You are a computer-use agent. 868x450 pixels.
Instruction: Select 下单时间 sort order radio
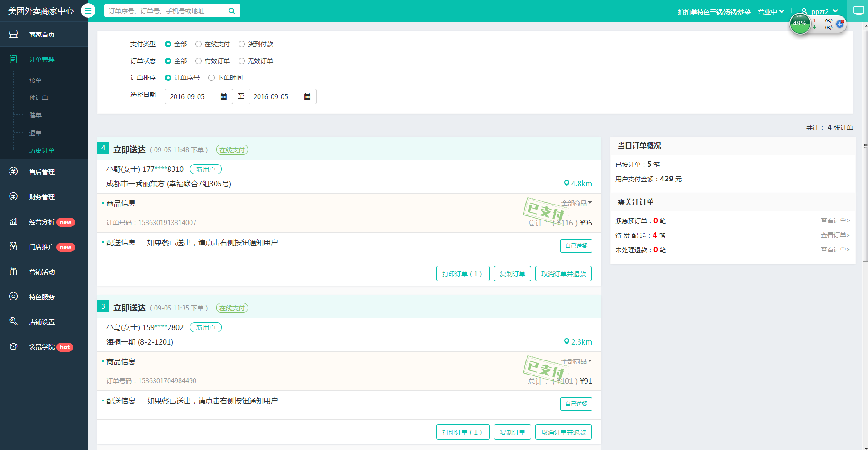point(211,78)
